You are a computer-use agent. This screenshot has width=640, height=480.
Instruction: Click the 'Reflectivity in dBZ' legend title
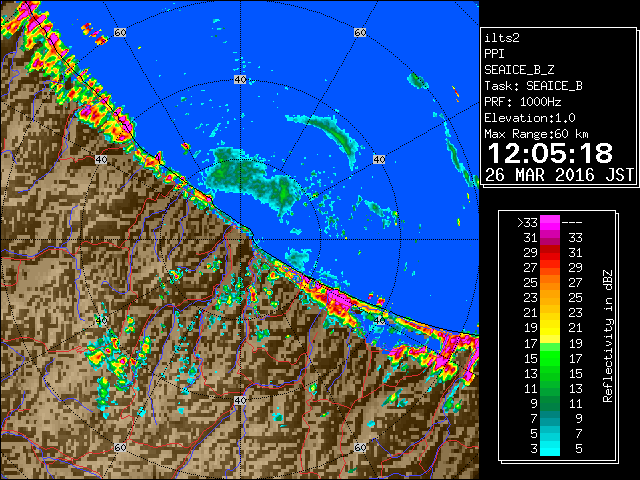coord(608,336)
